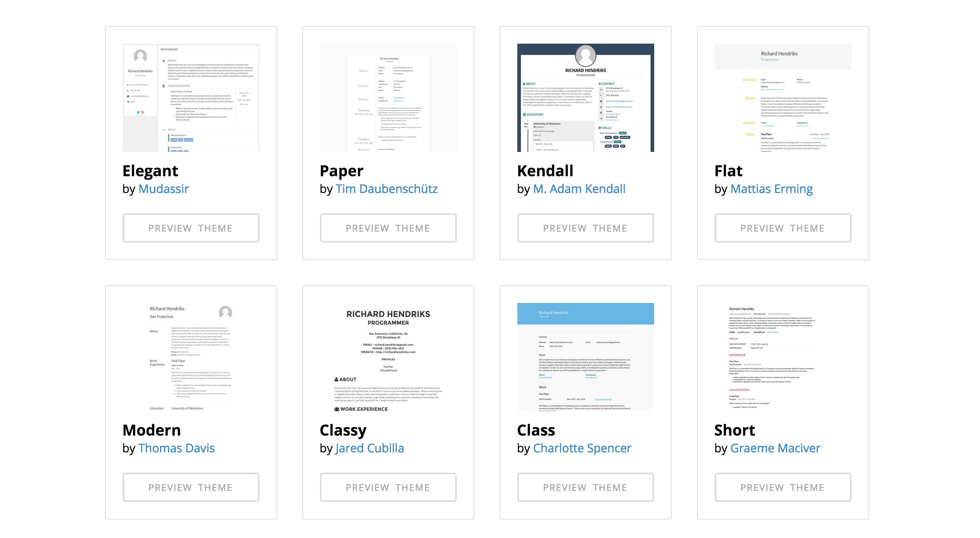Preview the Kendall theme

pos(587,227)
